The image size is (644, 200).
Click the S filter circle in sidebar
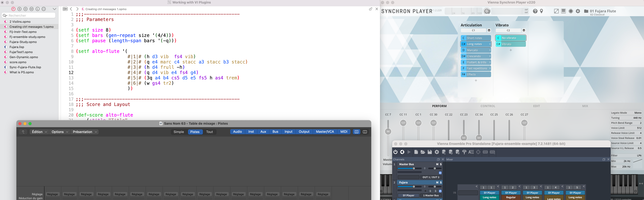coord(20,9)
